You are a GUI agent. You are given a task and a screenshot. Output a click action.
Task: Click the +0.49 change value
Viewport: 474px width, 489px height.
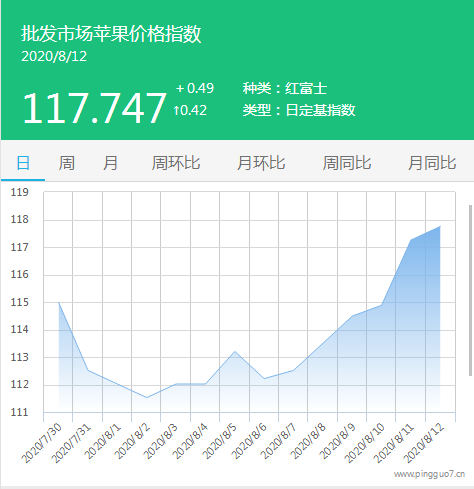(x=195, y=88)
